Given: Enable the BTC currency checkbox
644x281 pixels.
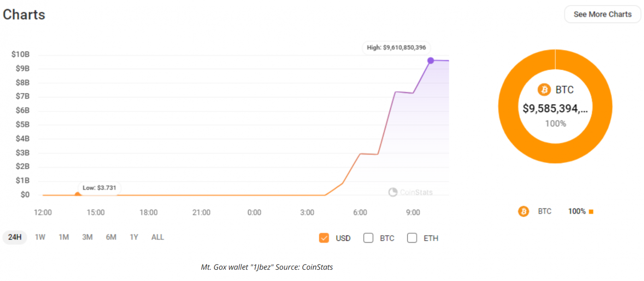Looking at the screenshot, I should [x=368, y=238].
